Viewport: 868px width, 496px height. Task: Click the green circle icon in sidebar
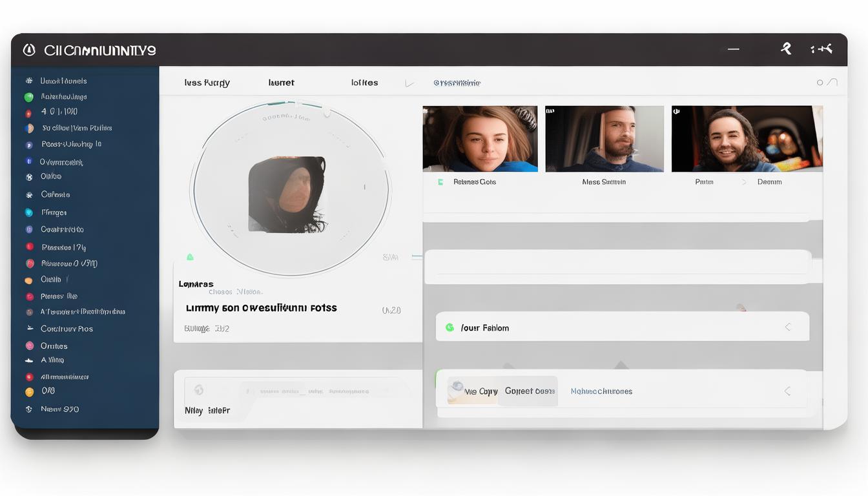[x=28, y=97]
